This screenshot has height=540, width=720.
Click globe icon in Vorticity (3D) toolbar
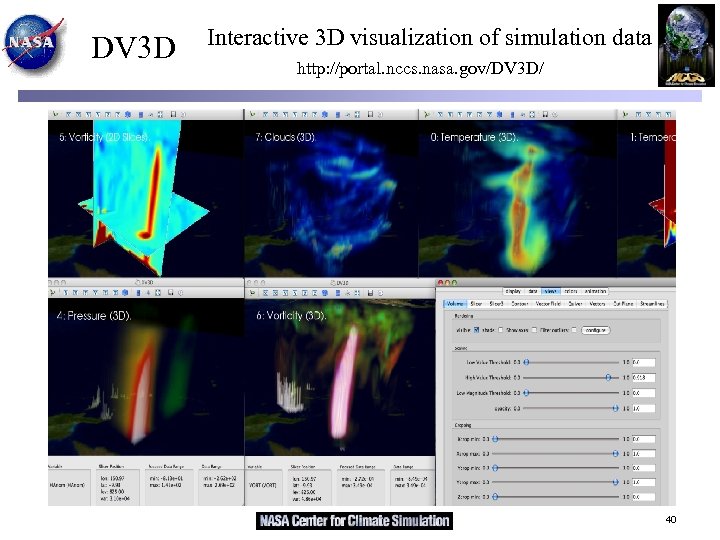[x=324, y=292]
